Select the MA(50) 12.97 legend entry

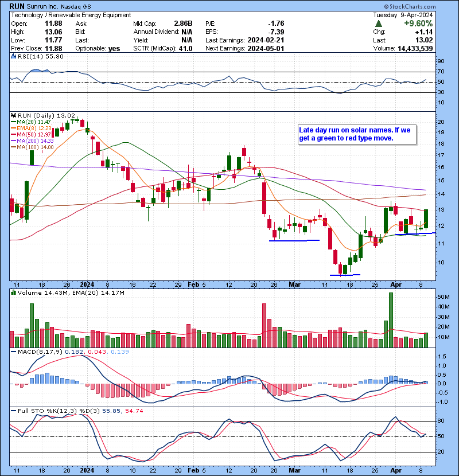point(31,134)
